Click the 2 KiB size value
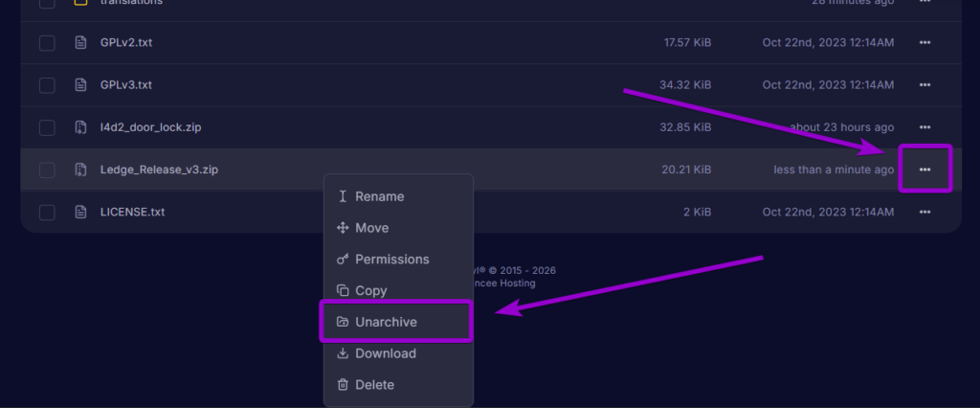This screenshot has width=980, height=408. pyautogui.click(x=697, y=212)
